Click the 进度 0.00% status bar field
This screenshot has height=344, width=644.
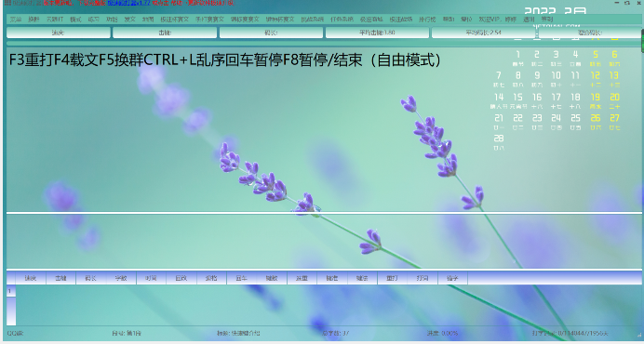click(442, 334)
